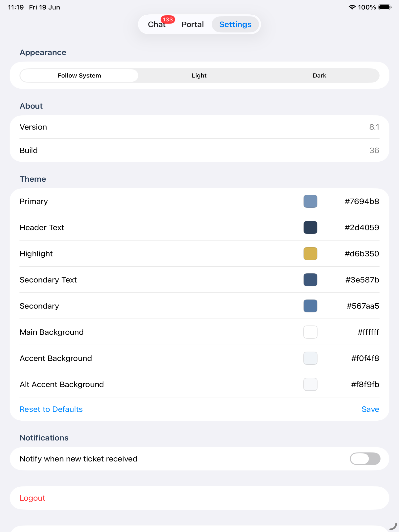The image size is (399, 532).
Task: Tap the Wi-Fi status icon
Action: (x=352, y=7)
